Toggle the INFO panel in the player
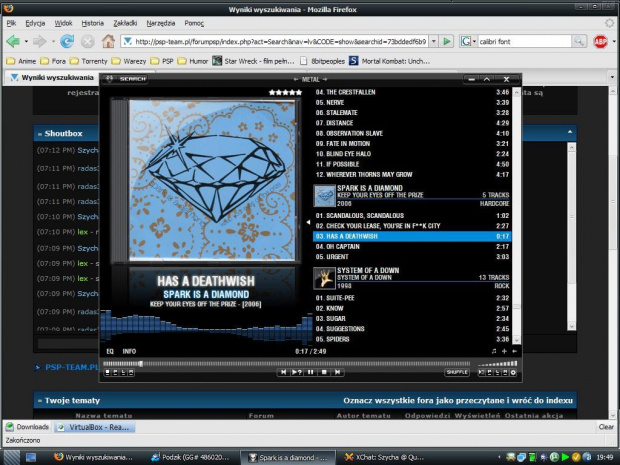 (129, 351)
